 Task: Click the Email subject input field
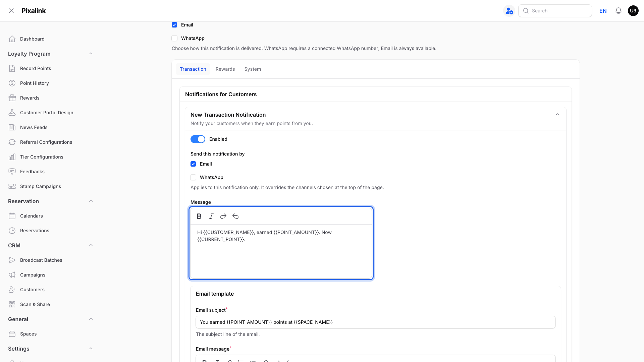[376, 322]
